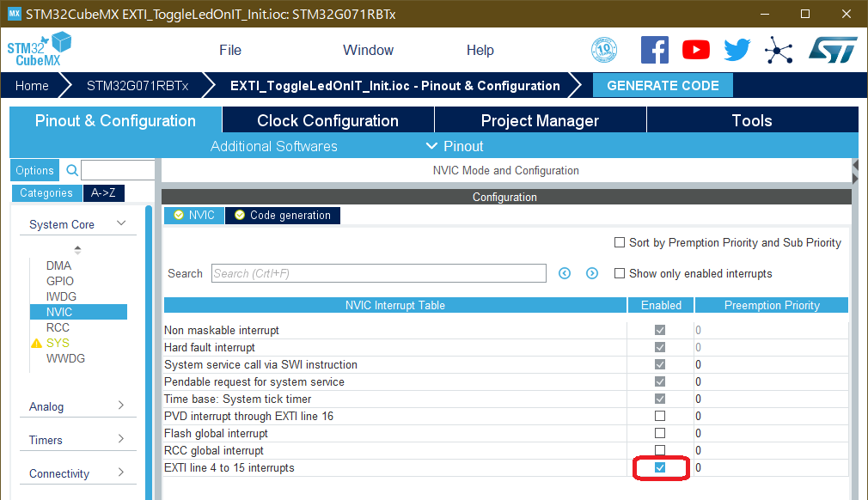Select RCC in System Core
This screenshot has height=500, width=868.
58,327
